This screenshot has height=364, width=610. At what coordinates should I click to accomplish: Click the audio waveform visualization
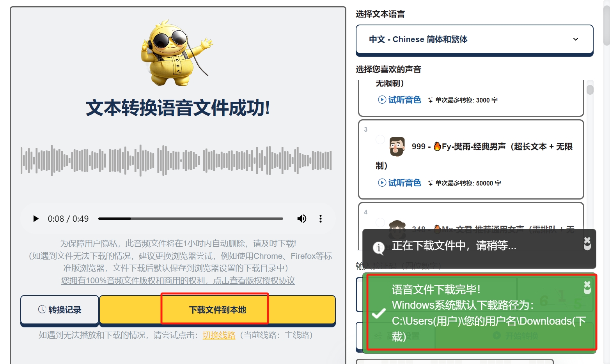(x=176, y=160)
